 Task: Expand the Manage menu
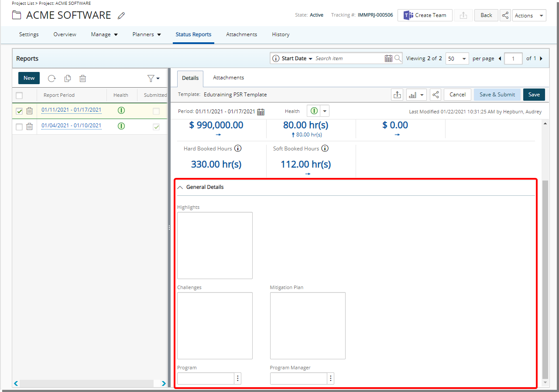pos(104,34)
